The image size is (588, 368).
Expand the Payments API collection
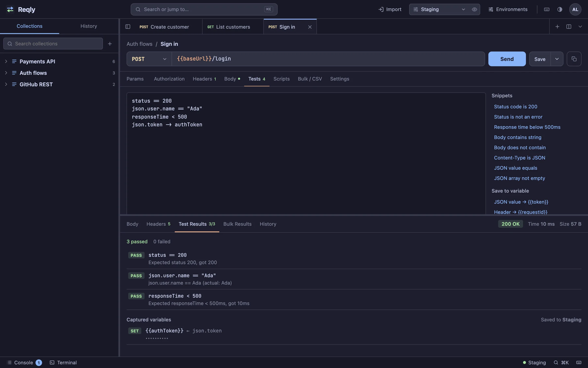[x=6, y=61]
